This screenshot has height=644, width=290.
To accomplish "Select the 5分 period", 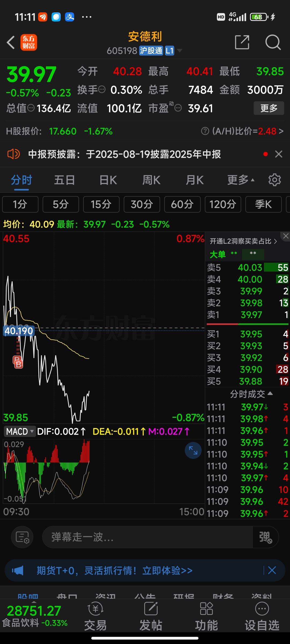I will tap(61, 204).
